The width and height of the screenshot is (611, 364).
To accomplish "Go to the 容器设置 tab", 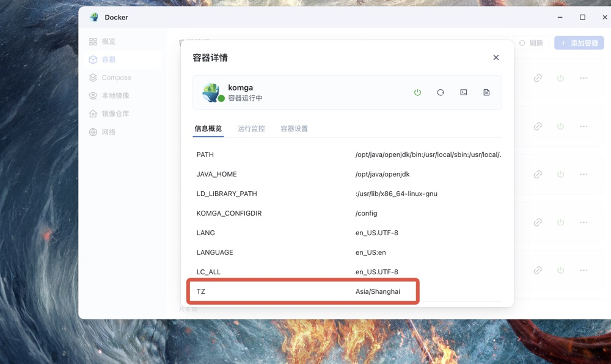I will tap(295, 128).
